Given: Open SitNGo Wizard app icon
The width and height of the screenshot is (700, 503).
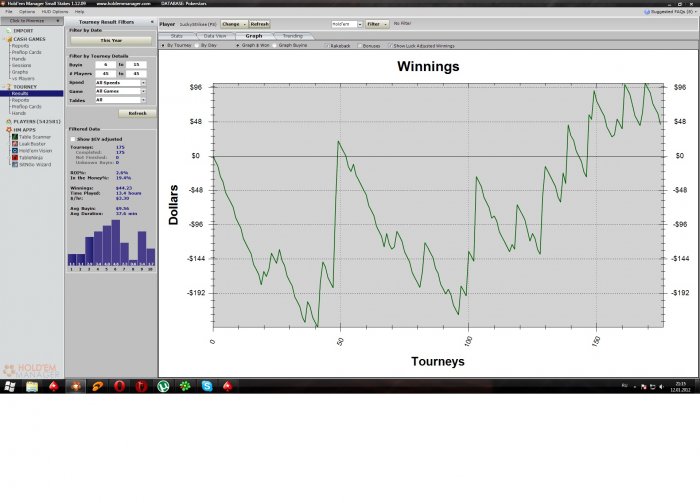Looking at the screenshot, I should [15, 164].
